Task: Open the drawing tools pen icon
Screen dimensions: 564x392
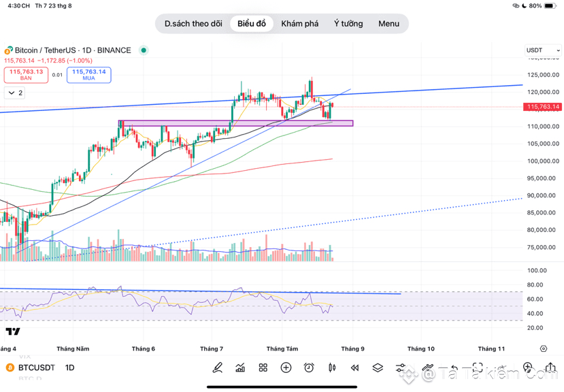Action: click(217, 367)
